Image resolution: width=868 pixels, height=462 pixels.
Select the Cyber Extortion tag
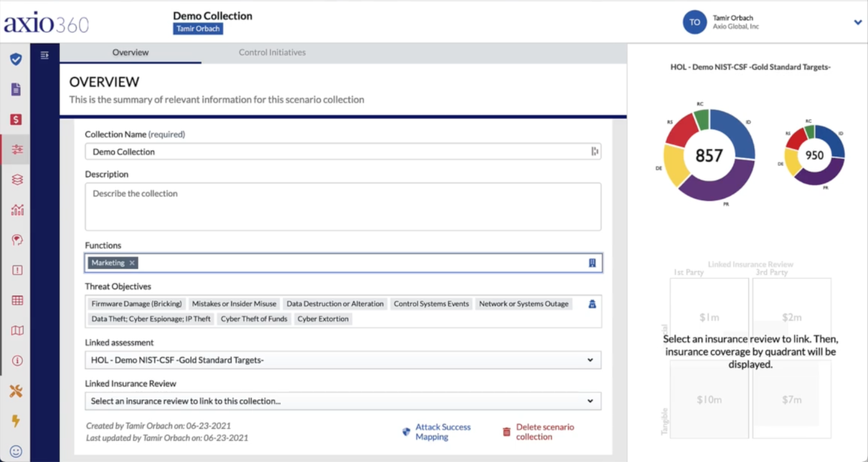[x=323, y=319]
